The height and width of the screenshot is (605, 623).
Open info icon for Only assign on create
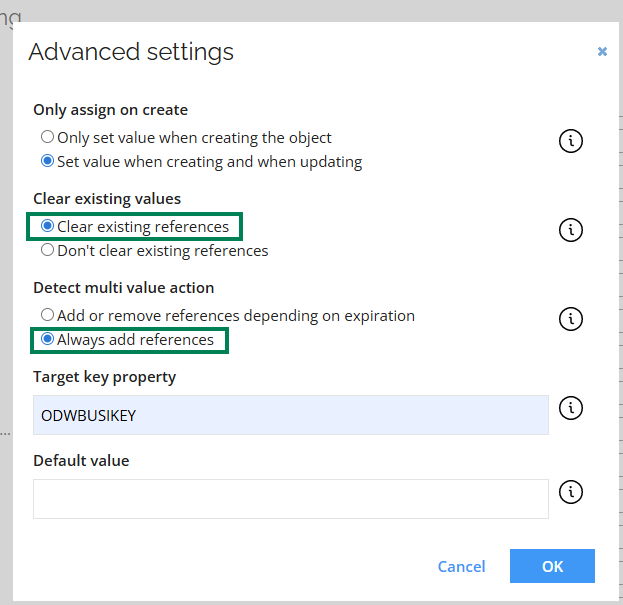571,141
